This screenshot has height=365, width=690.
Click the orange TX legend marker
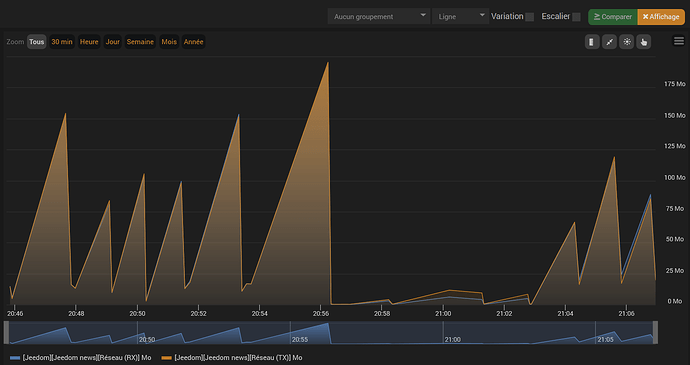click(167, 358)
